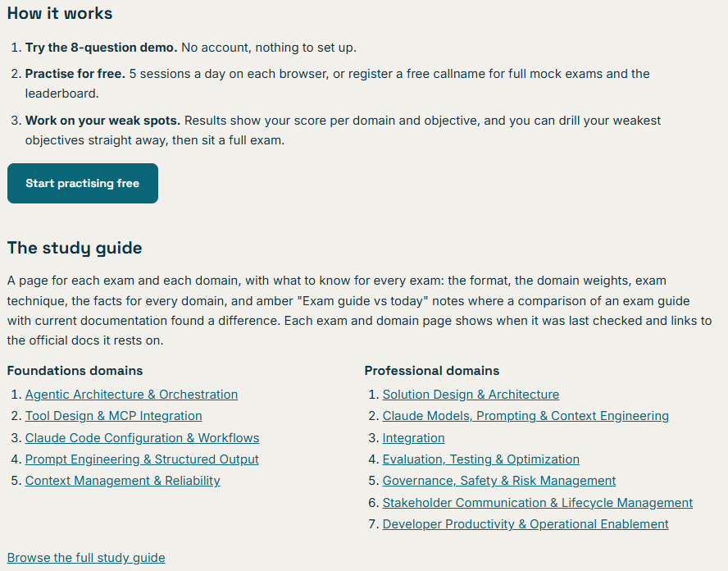728x571 pixels.
Task: Click bold text Try the 8-question demo
Action: click(x=101, y=48)
